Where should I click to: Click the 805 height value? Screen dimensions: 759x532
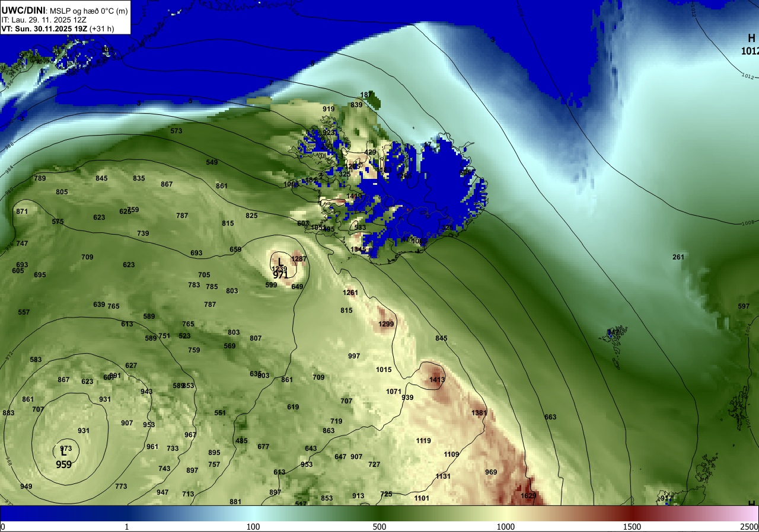(62, 192)
